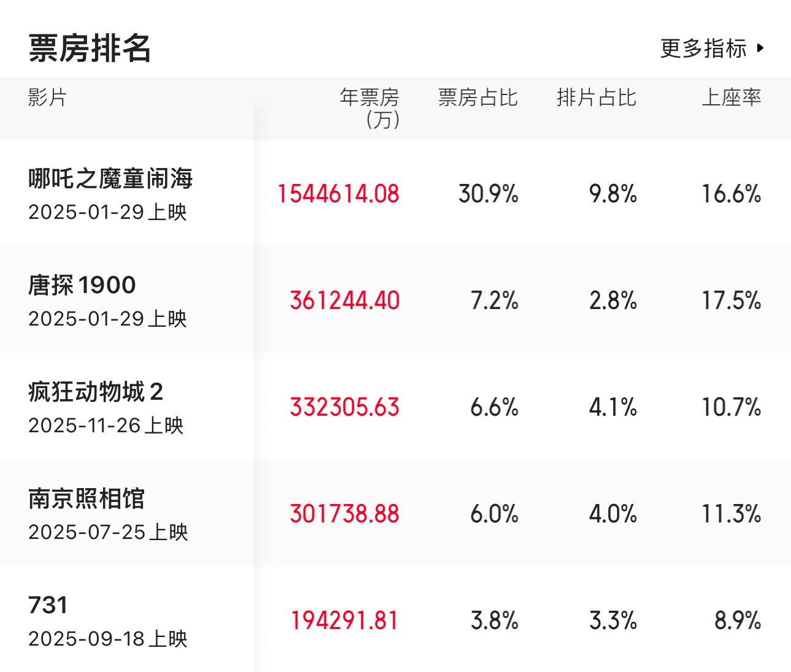The image size is (791, 672).
Task: Tap the 301738.88 box office figure
Action: [344, 514]
